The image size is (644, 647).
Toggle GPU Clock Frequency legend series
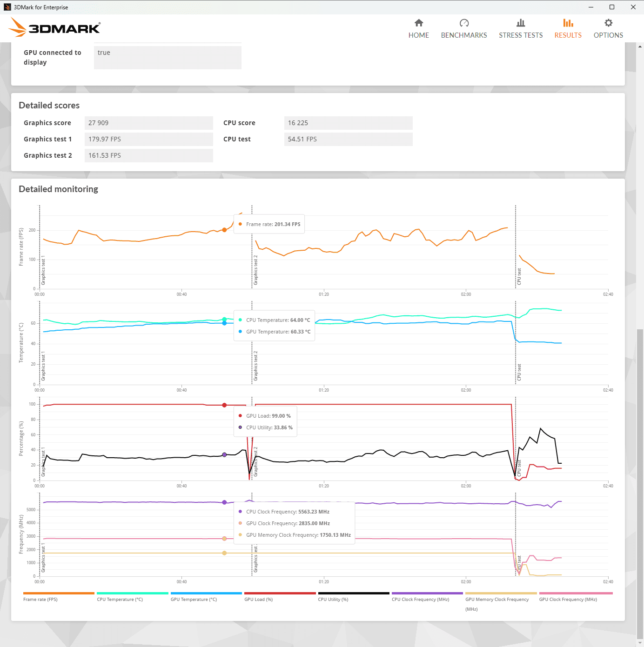tap(568, 600)
